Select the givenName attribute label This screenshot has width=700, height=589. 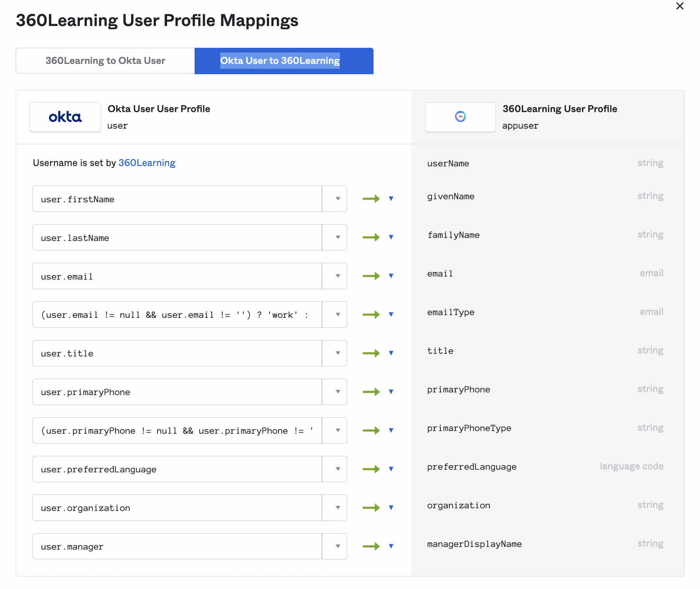(451, 196)
